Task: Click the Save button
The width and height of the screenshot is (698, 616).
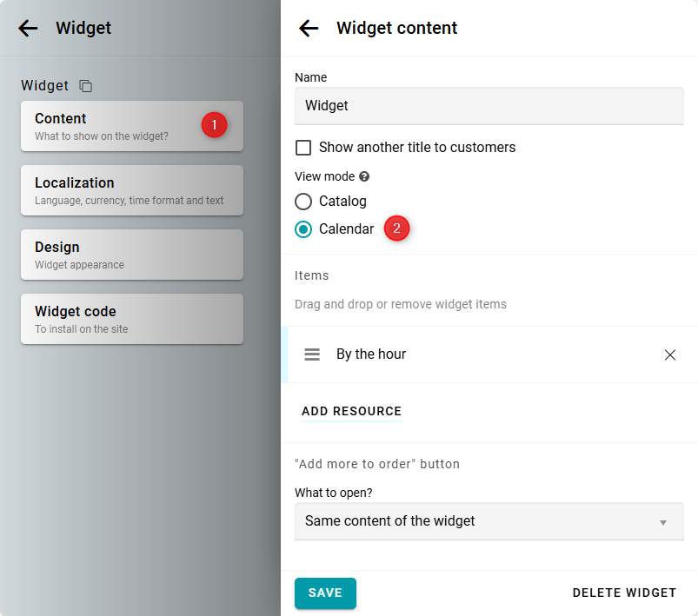Action: (325, 593)
